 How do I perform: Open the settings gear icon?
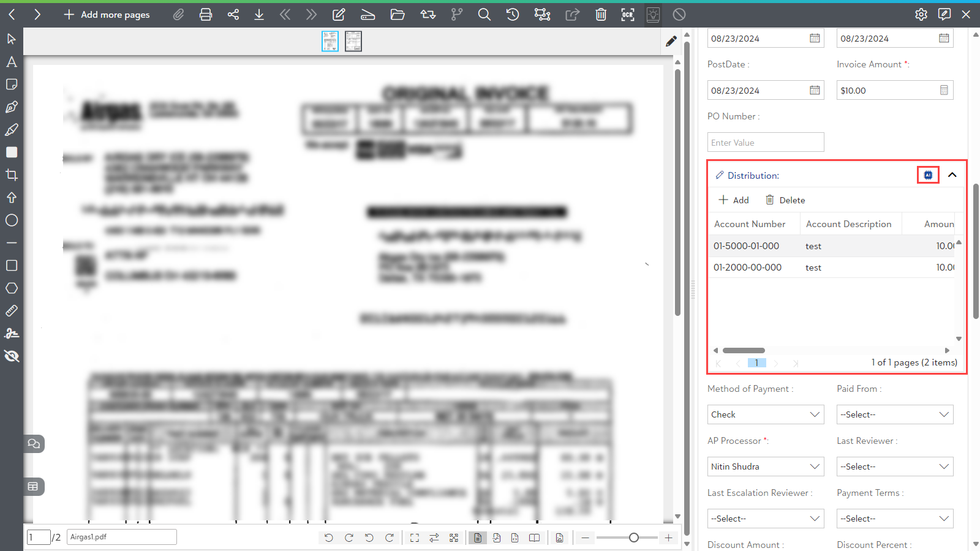(x=921, y=15)
